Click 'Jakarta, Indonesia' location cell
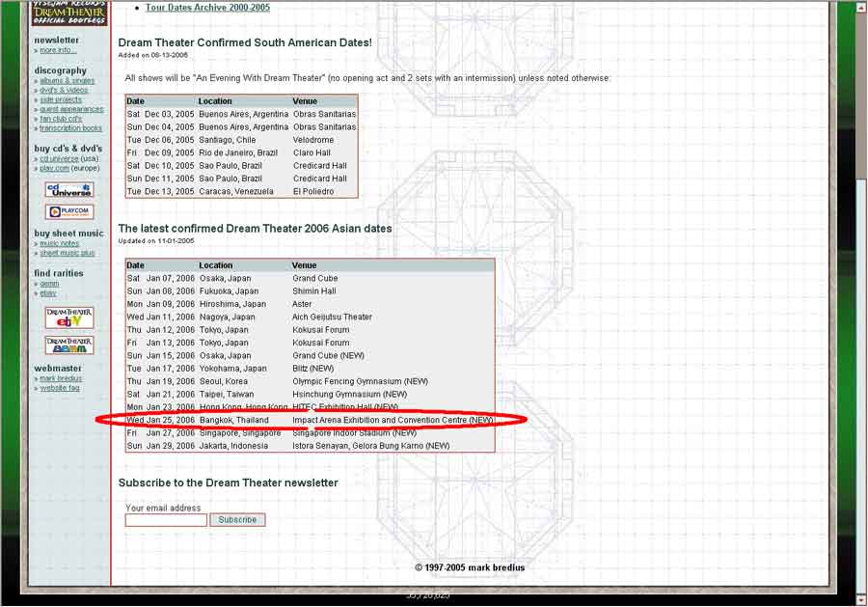The image size is (868, 607). 233,445
